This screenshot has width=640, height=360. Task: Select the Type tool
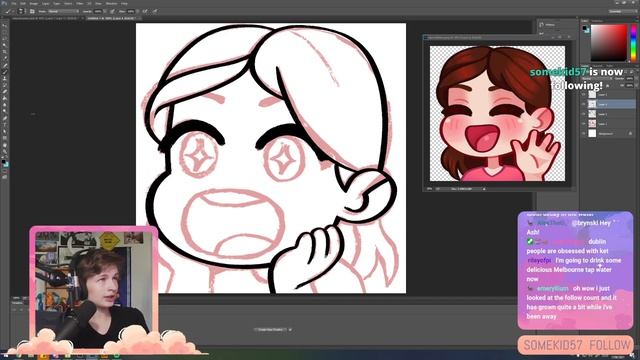(5, 125)
